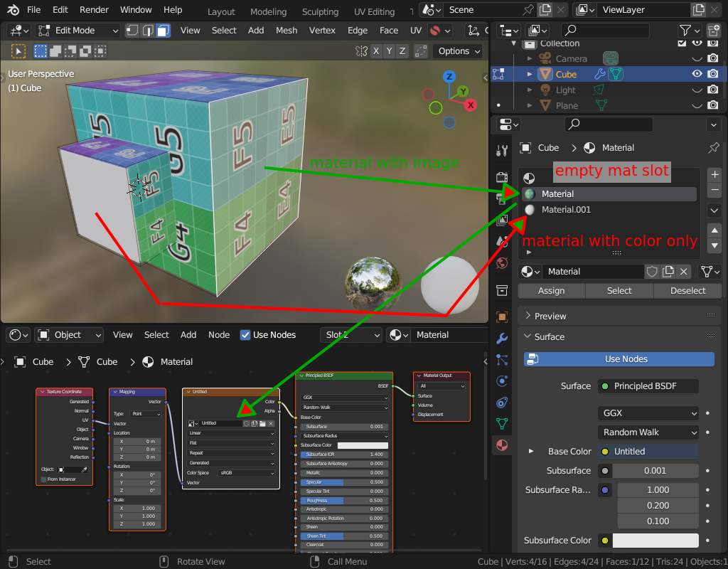Toggle X axis mirror

coord(376,51)
